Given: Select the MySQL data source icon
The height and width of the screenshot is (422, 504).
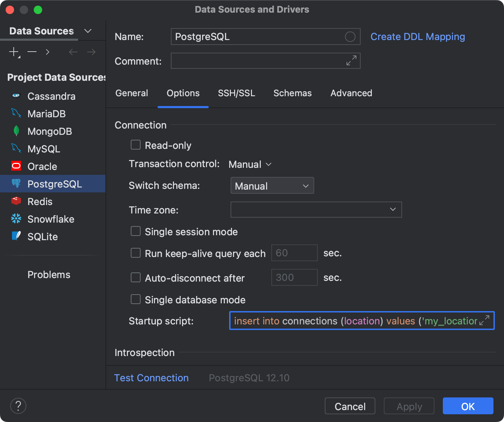Looking at the screenshot, I should click(16, 148).
